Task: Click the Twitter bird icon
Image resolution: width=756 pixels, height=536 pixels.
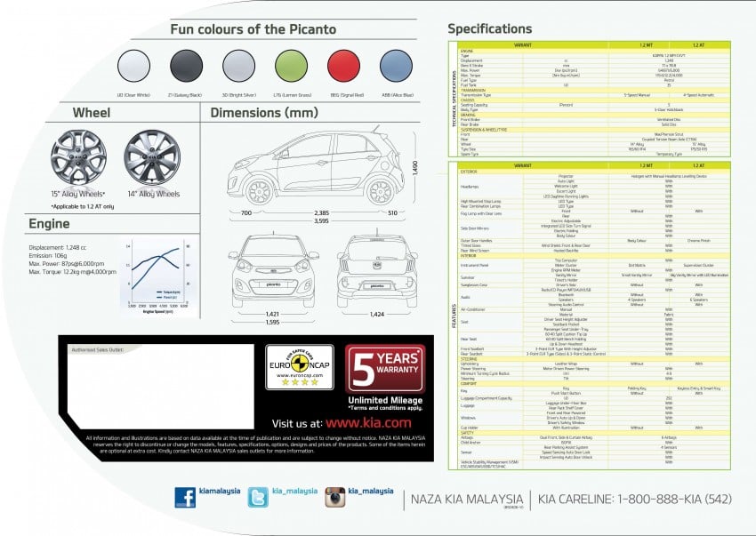Action: click(258, 498)
